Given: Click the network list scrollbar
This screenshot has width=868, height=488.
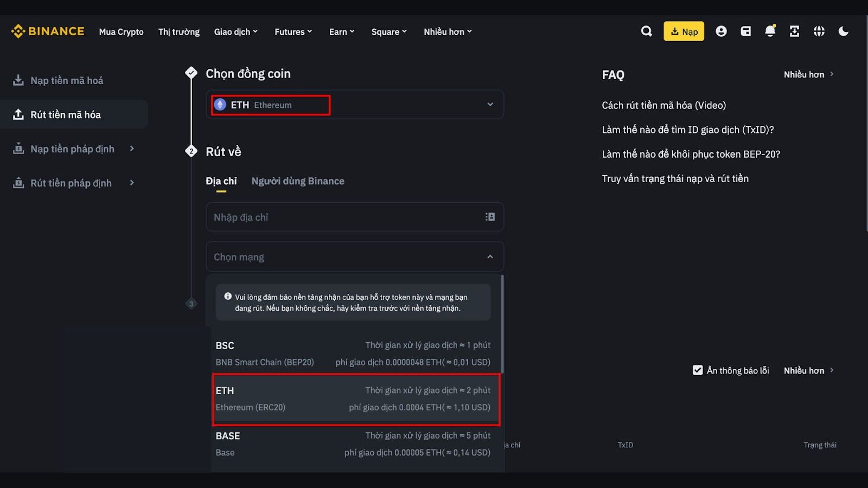Looking at the screenshot, I should coord(502,324).
